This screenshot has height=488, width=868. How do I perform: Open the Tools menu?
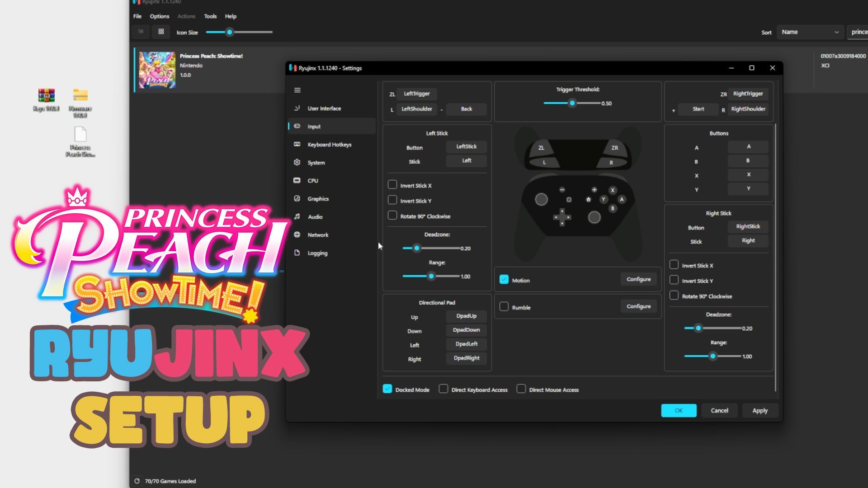(x=210, y=16)
